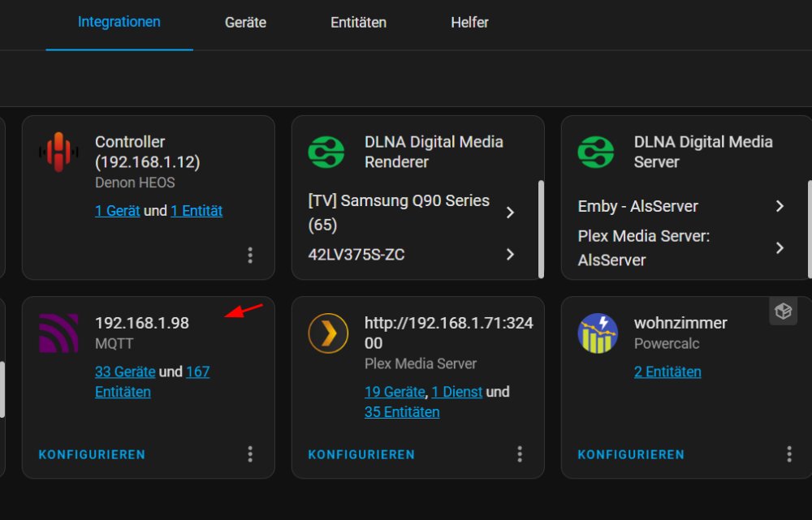
Task: Open three-dot menu on Plex Media Server card
Action: coord(520,454)
